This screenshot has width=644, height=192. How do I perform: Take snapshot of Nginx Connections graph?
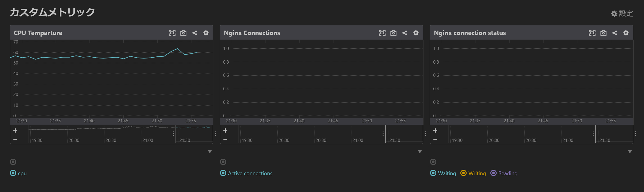pyautogui.click(x=393, y=33)
